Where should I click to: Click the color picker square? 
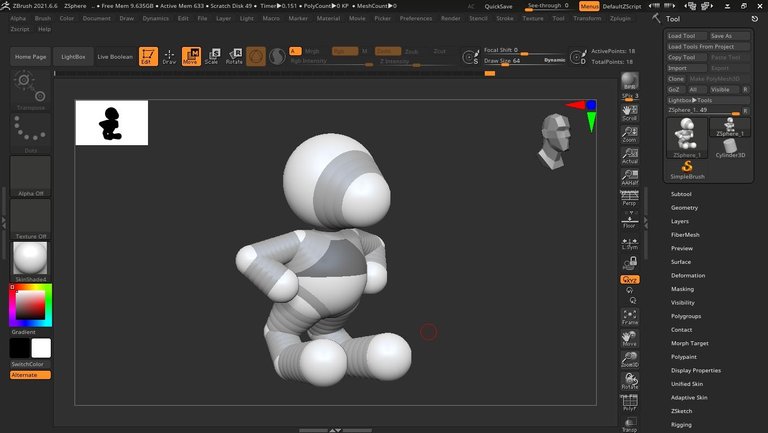[30, 305]
